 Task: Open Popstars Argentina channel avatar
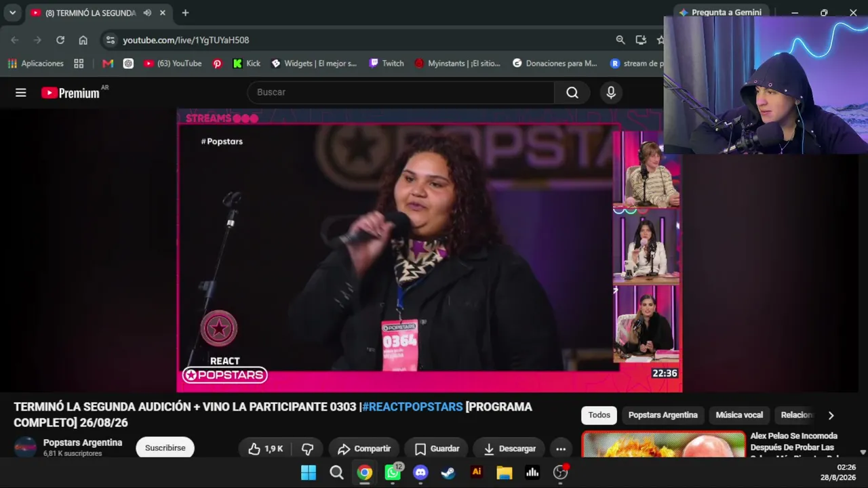(26, 447)
